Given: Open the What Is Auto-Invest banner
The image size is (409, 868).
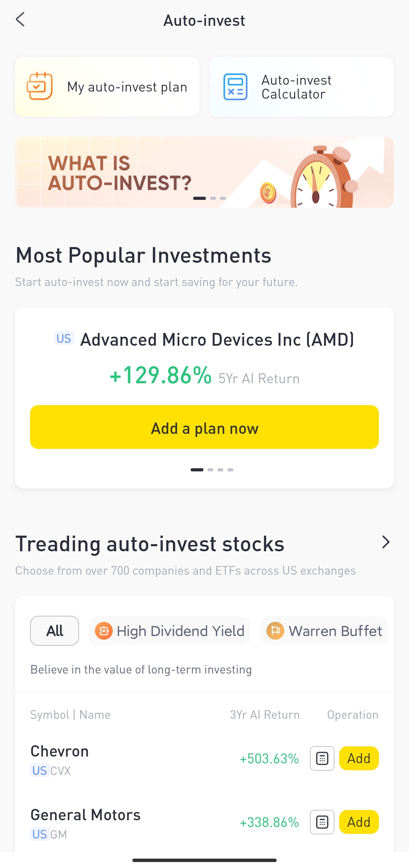Looking at the screenshot, I should 120,173.
